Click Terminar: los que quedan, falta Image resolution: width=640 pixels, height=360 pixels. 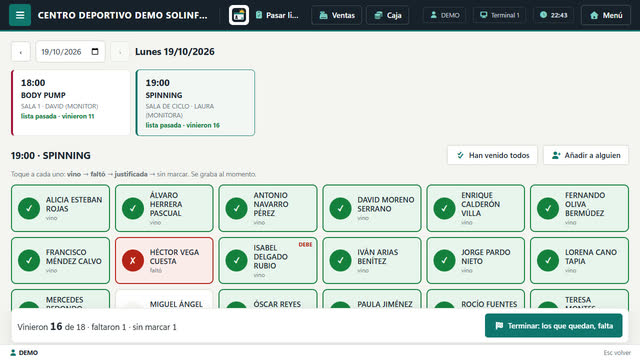click(553, 326)
